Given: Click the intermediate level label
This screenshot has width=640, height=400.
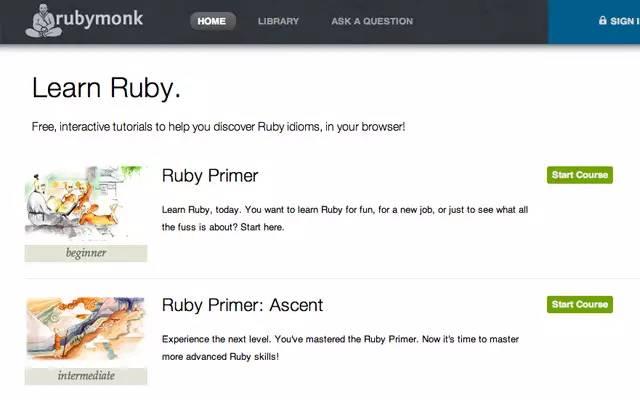Looking at the screenshot, I should pos(86,376).
